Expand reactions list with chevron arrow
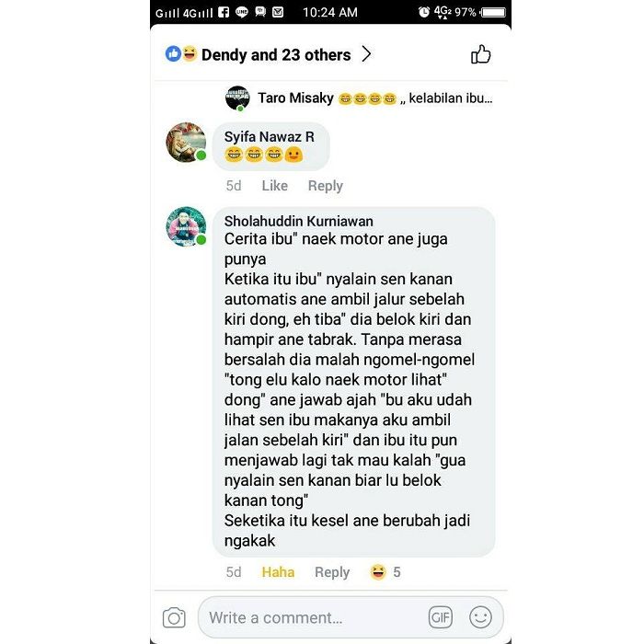The image size is (644, 644). [x=366, y=54]
